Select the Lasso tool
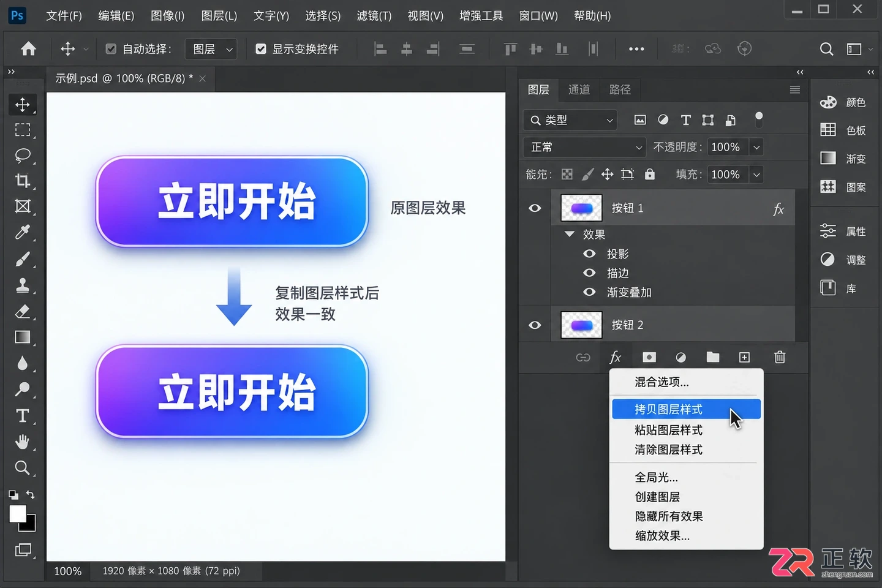 (23, 155)
